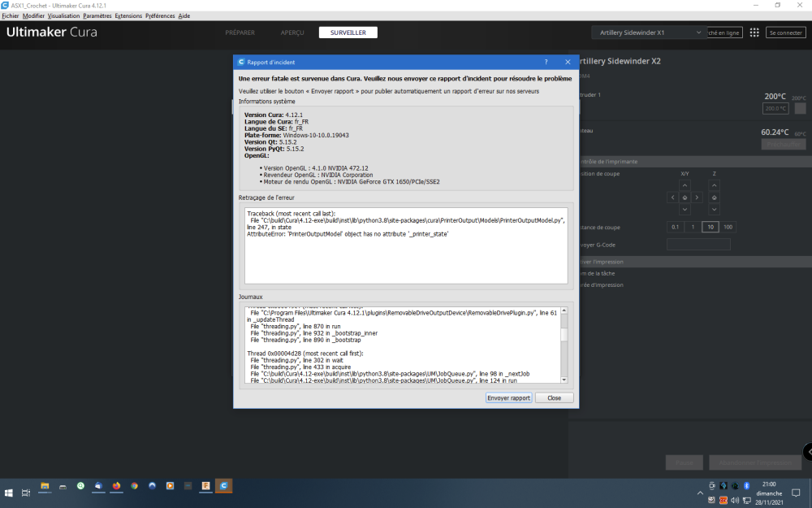Click the orange F app taskbar icon

205,486
